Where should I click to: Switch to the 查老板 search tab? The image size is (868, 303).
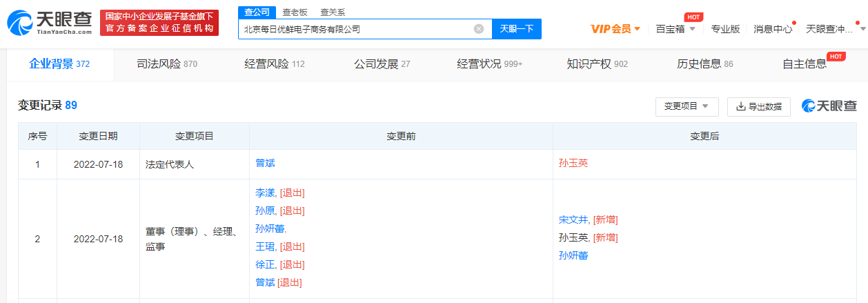click(x=295, y=12)
